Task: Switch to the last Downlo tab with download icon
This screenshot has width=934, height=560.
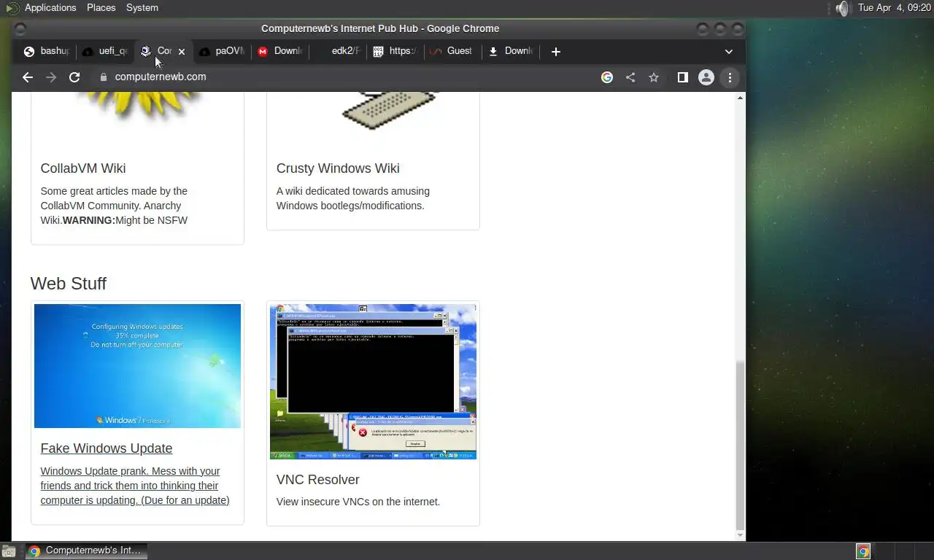Action: pyautogui.click(x=511, y=51)
